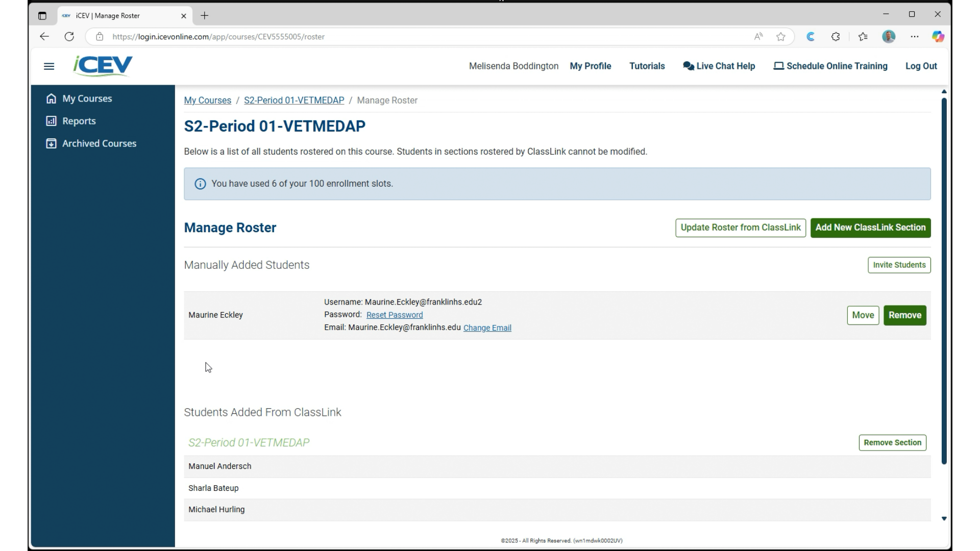Open the S2-Period 01-VETMEDAP breadcrumb link
The height and width of the screenshot is (551, 980).
pyautogui.click(x=293, y=100)
